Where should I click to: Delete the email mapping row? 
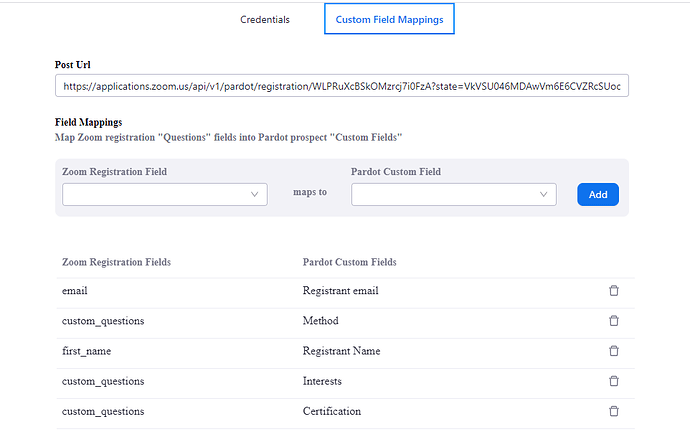(614, 291)
